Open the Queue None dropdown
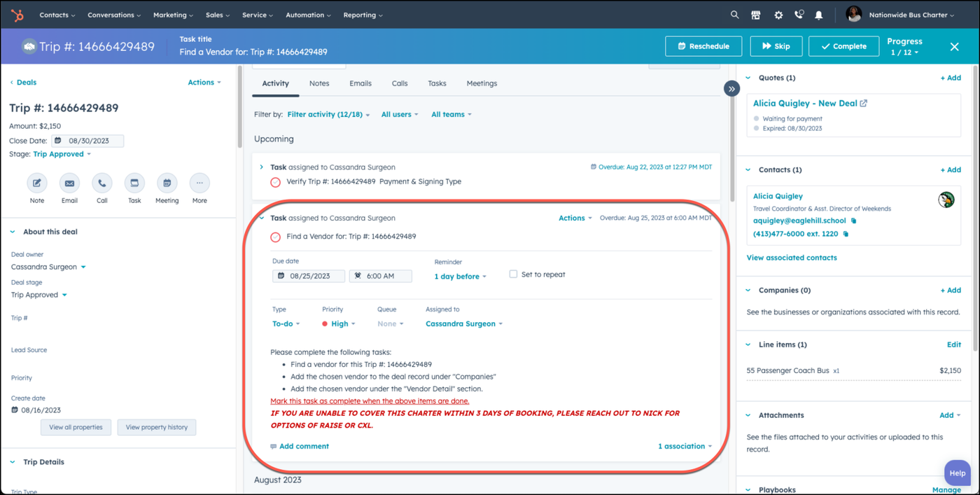980x495 pixels. coord(391,324)
